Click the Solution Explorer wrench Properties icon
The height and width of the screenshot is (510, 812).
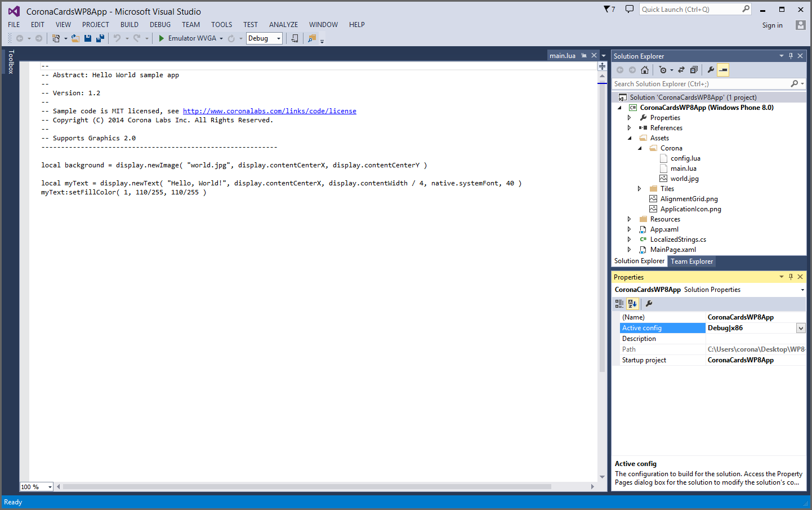click(x=711, y=70)
